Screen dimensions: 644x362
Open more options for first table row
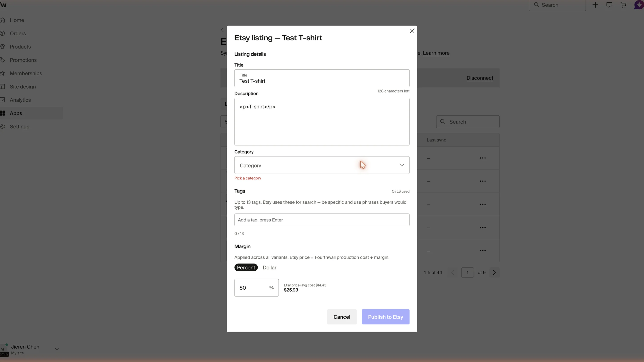[x=483, y=158]
